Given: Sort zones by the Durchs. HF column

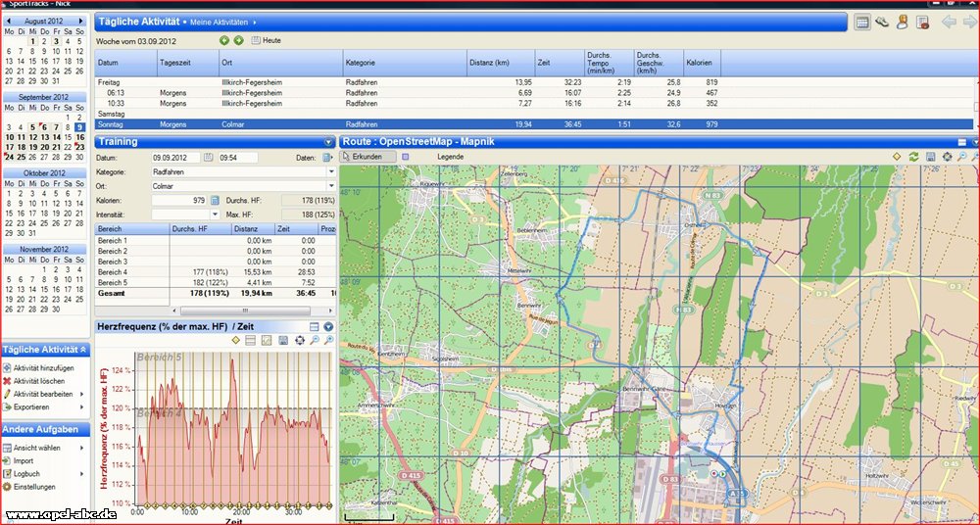Looking at the screenshot, I should click(x=200, y=229).
